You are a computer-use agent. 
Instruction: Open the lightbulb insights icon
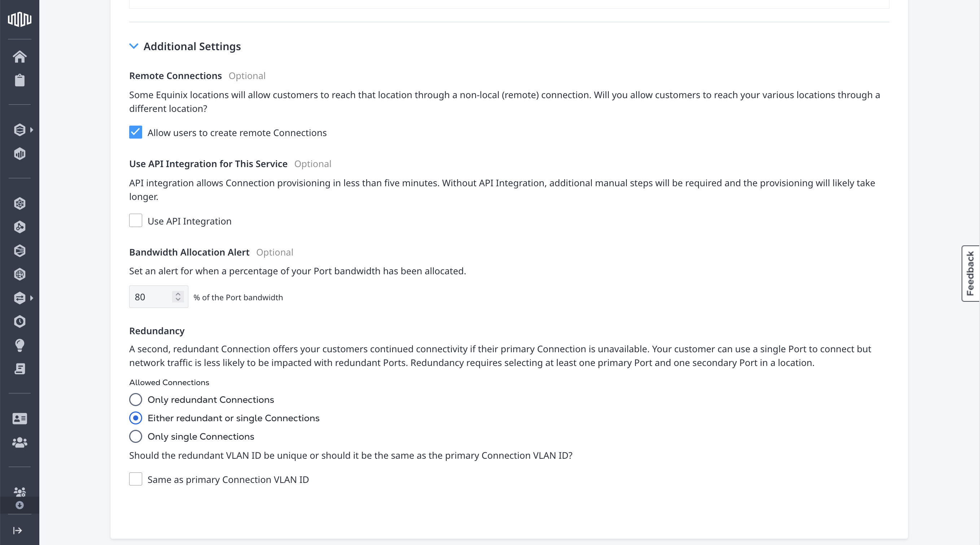tap(19, 345)
